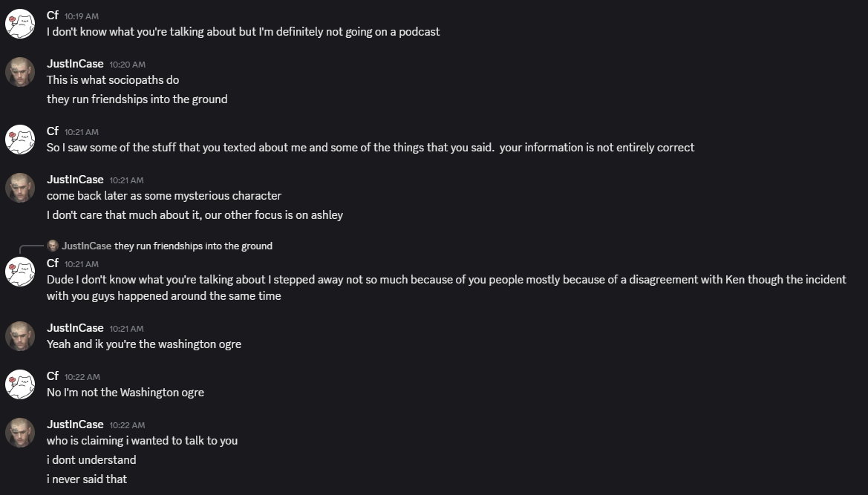The width and height of the screenshot is (868, 495).
Task: Click the Cf username at 10:22 AM
Action: pos(53,376)
